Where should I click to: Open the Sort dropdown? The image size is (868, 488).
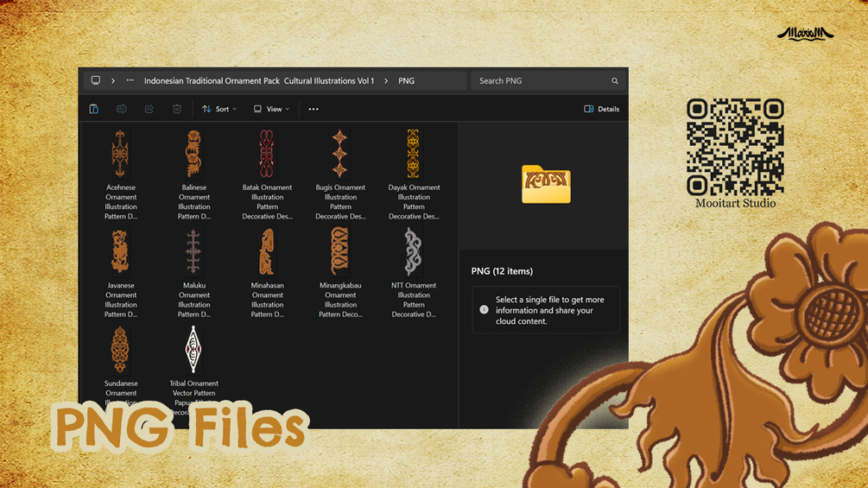(219, 109)
